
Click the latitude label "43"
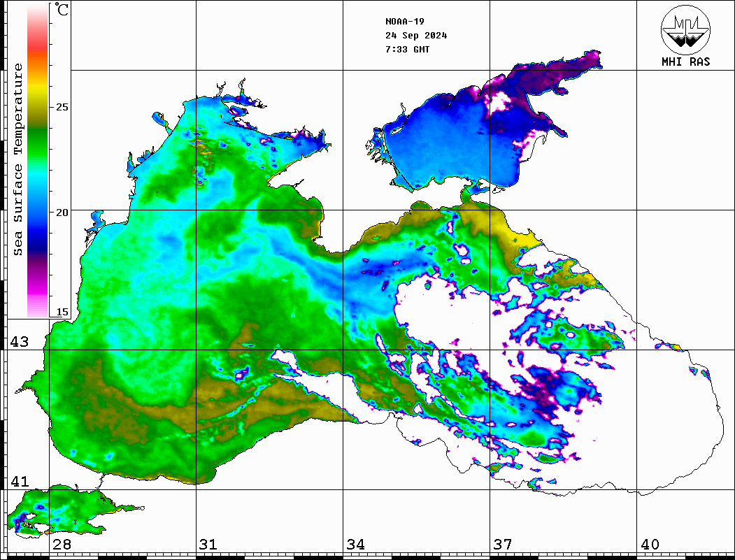(20, 342)
